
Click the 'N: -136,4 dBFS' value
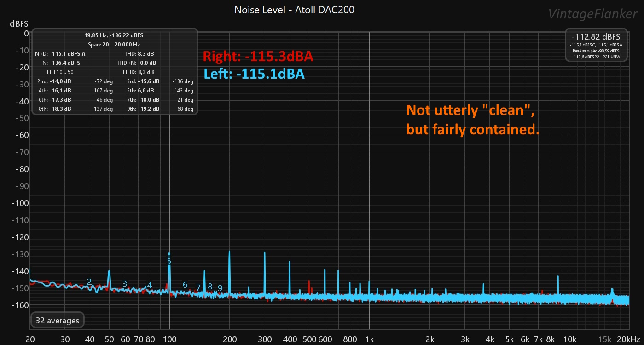click(x=61, y=63)
